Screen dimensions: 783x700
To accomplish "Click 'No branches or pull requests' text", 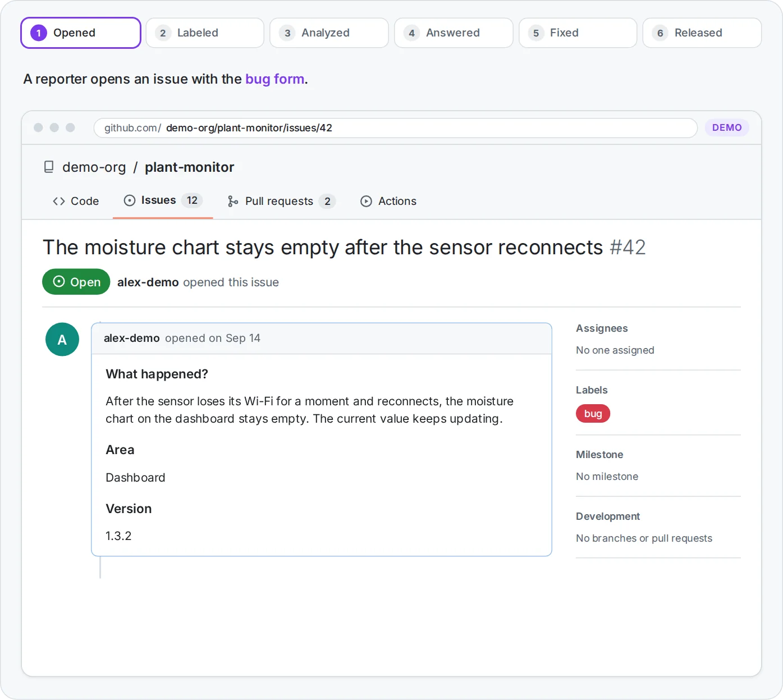I will coord(644,538).
